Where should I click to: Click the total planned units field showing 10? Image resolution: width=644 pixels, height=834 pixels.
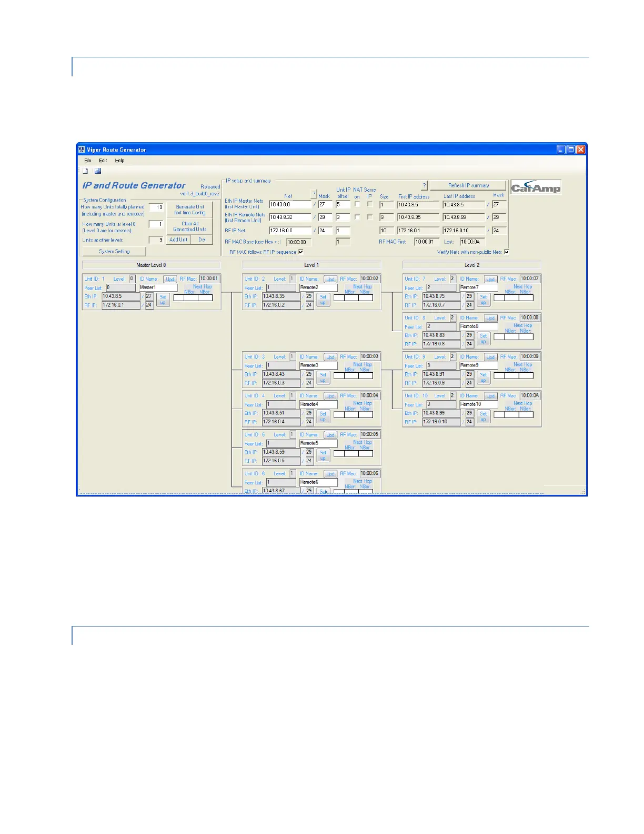(x=156, y=207)
